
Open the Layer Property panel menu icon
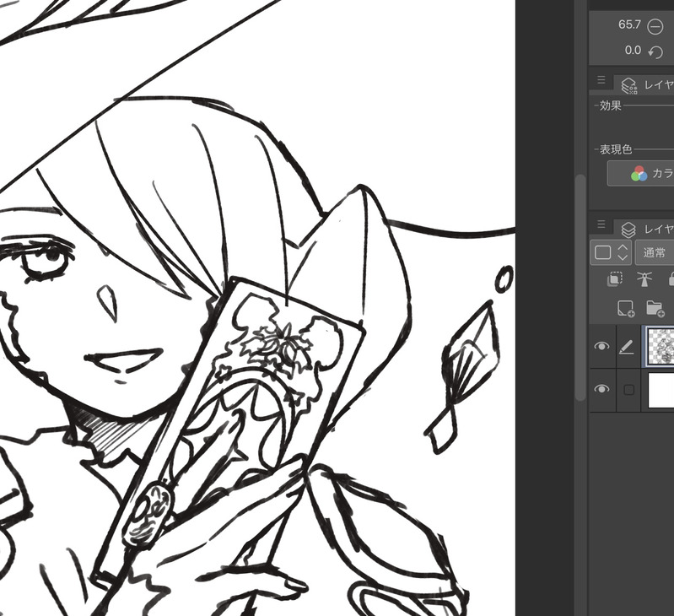[601, 80]
